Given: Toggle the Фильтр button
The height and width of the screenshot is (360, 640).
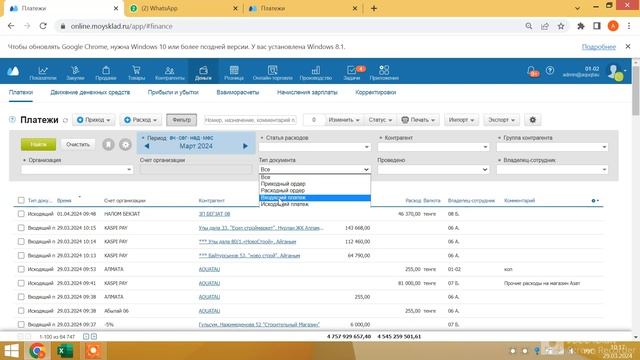Looking at the screenshot, I should point(182,120).
